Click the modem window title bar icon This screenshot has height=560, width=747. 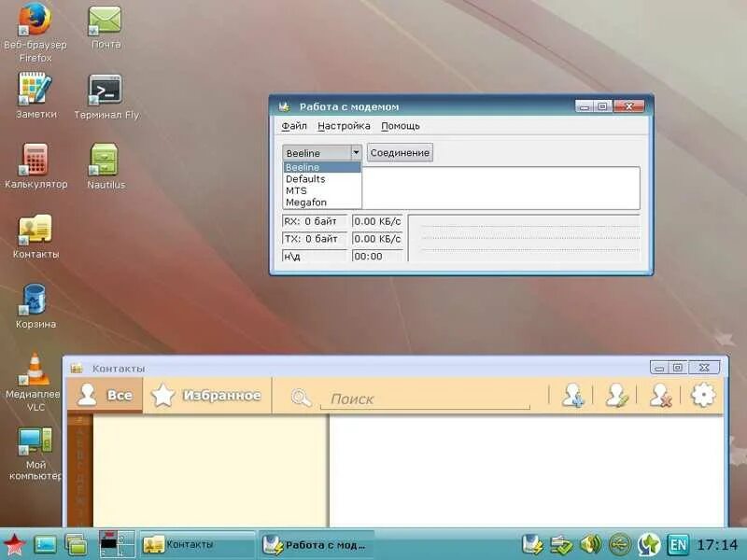click(x=285, y=106)
